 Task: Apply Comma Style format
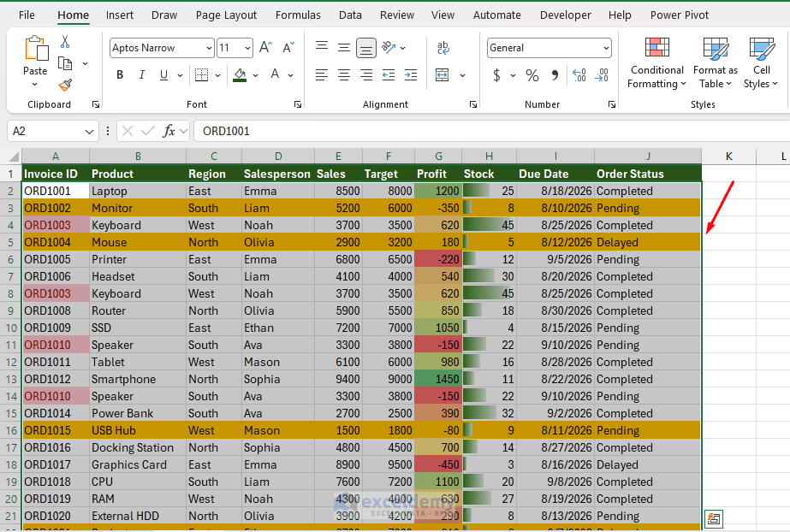[555, 75]
